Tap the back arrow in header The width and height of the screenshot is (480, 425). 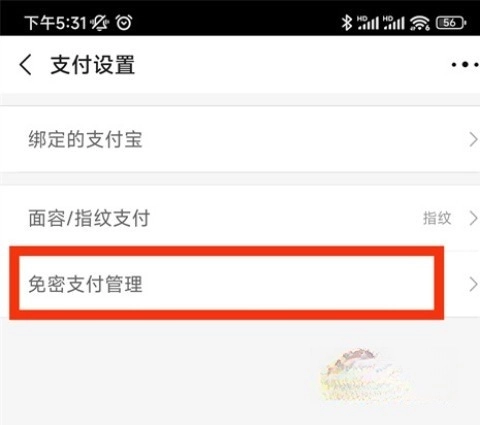pos(26,65)
